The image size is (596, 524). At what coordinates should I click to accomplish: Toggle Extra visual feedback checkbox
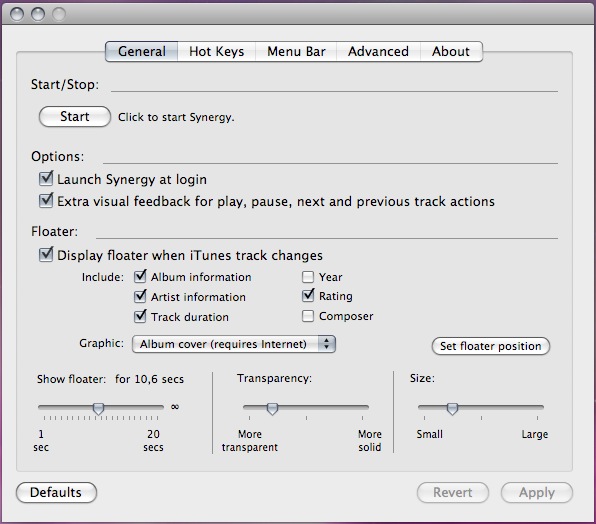pos(46,200)
